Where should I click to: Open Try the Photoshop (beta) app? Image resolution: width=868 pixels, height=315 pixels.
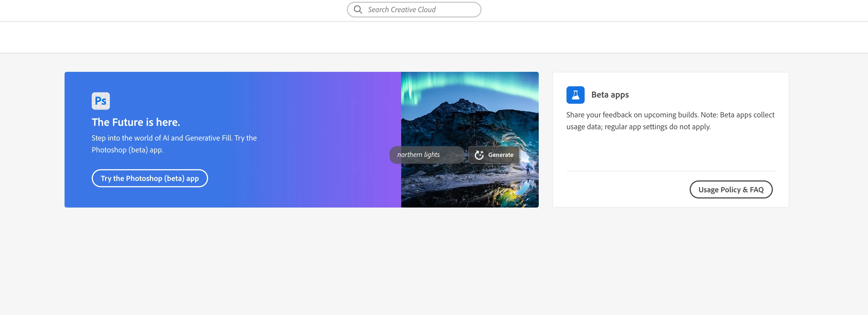[149, 178]
